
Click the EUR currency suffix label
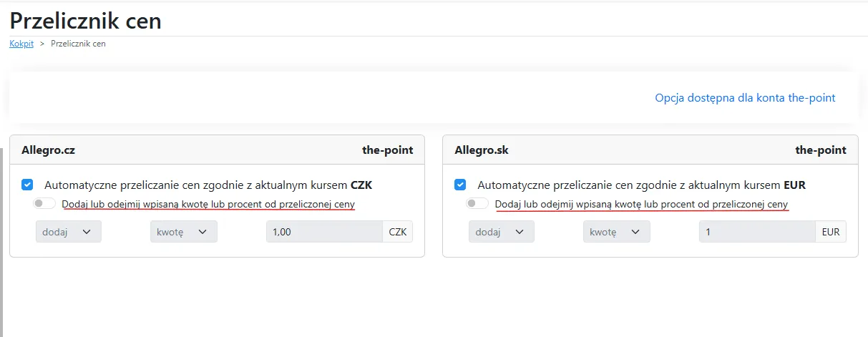coord(831,232)
